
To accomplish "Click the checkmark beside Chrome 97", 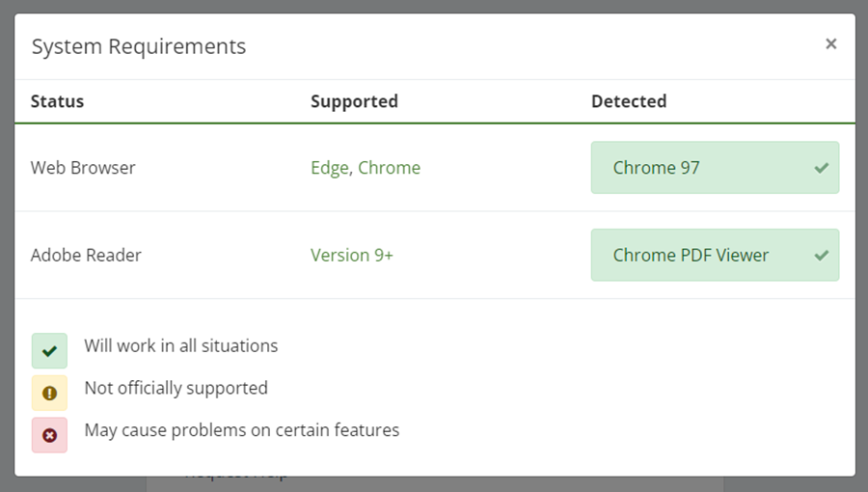I will coord(821,168).
